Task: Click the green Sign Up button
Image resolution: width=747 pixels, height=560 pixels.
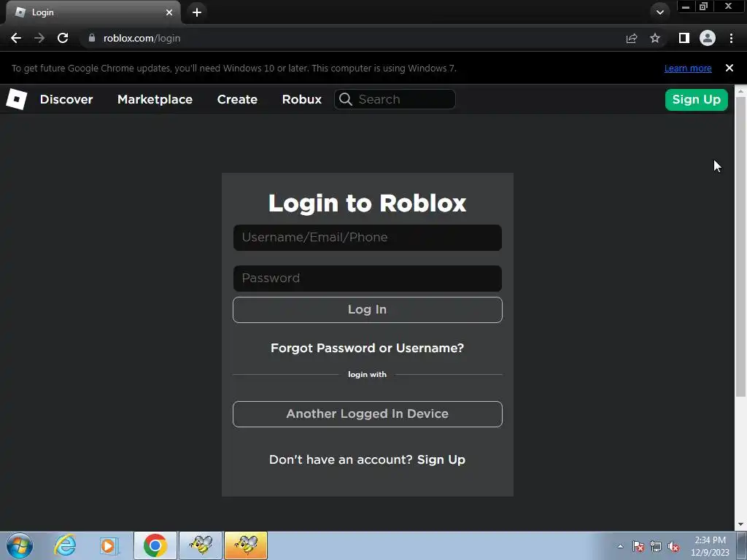Action: pos(696,99)
